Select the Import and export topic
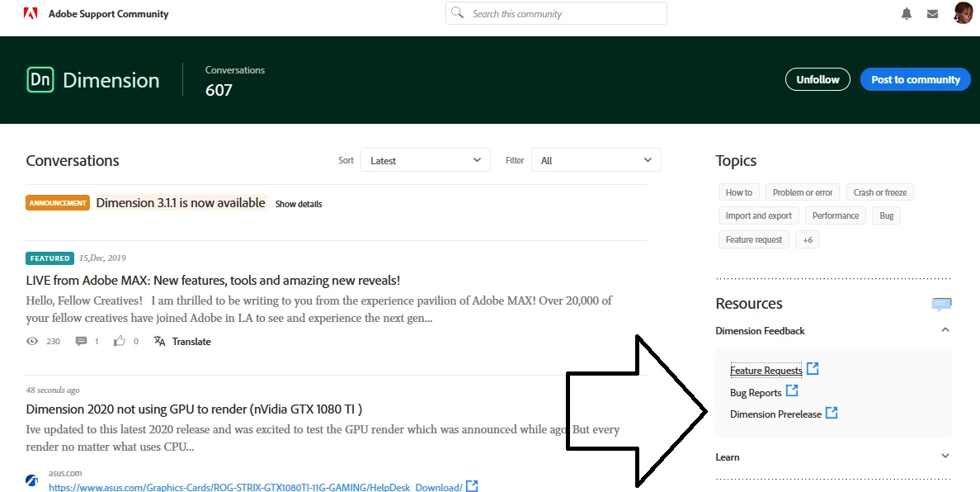Image resolution: width=980 pixels, height=492 pixels. pyautogui.click(x=759, y=215)
